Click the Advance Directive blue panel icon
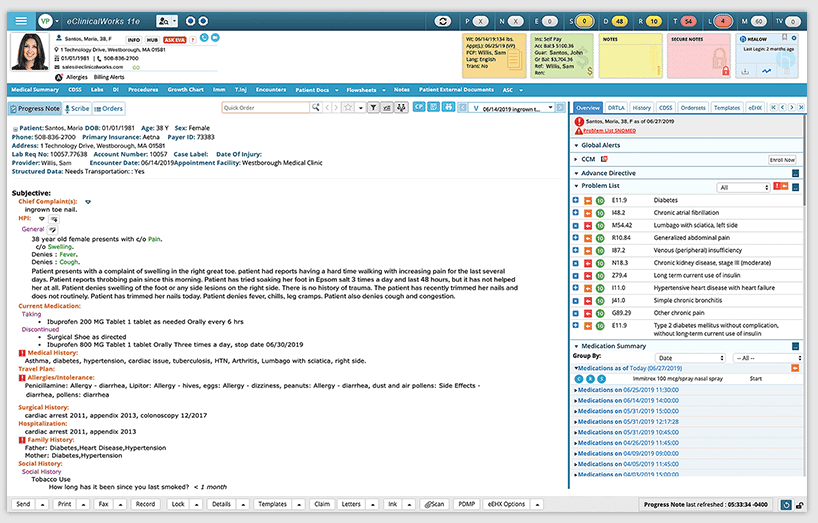Viewport: 818px width, 523px height. tap(796, 173)
